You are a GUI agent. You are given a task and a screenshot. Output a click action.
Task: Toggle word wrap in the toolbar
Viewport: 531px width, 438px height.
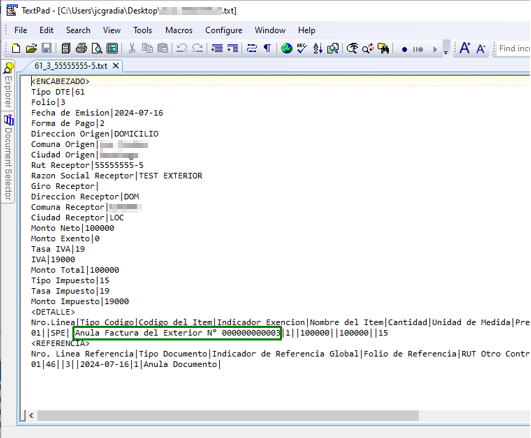pyautogui.click(x=252, y=48)
